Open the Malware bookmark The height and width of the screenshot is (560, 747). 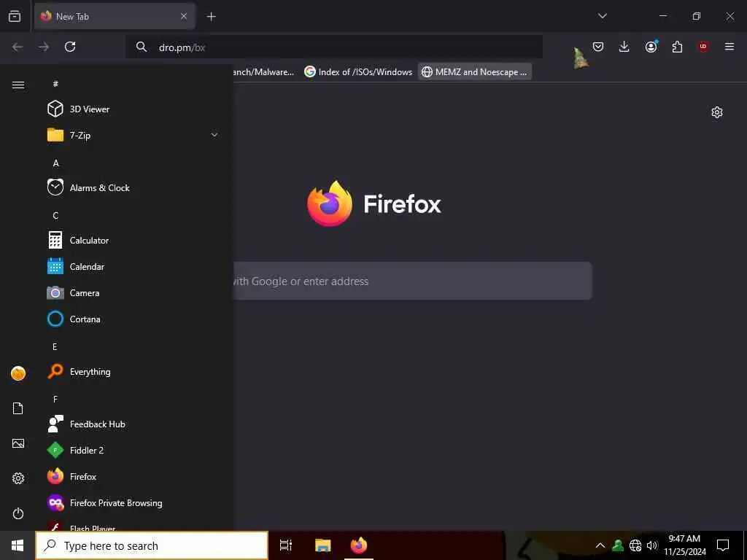point(264,72)
